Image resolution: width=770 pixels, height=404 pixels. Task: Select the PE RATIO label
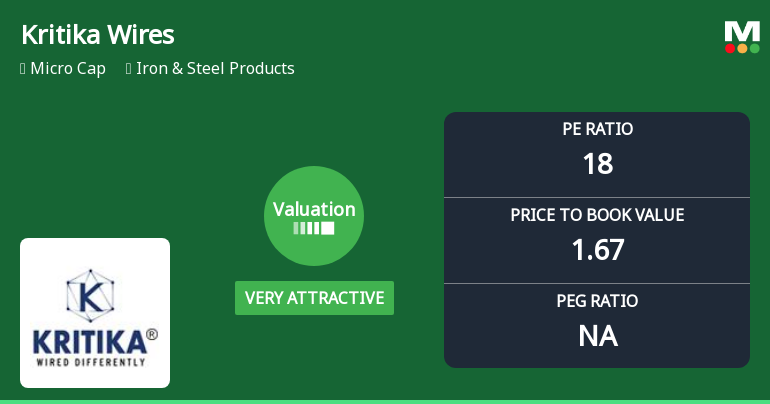coord(597,129)
